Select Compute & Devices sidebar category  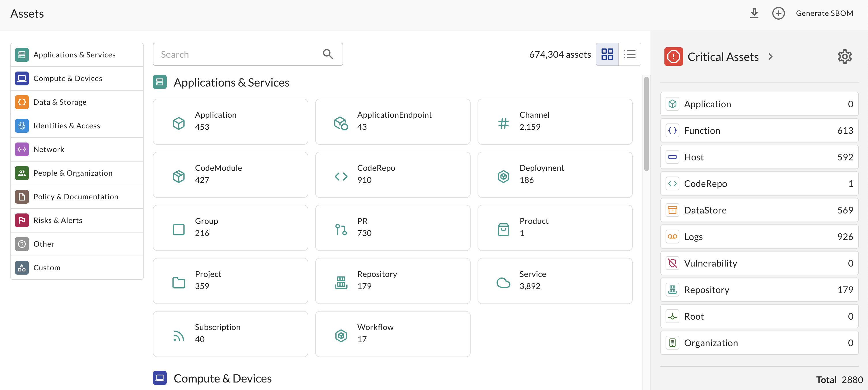click(x=77, y=78)
